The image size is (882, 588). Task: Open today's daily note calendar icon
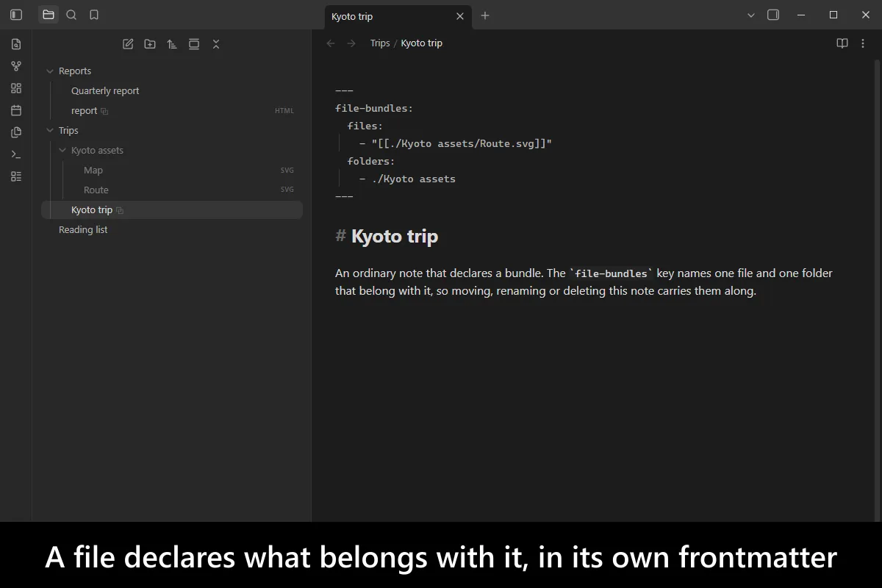(16, 110)
